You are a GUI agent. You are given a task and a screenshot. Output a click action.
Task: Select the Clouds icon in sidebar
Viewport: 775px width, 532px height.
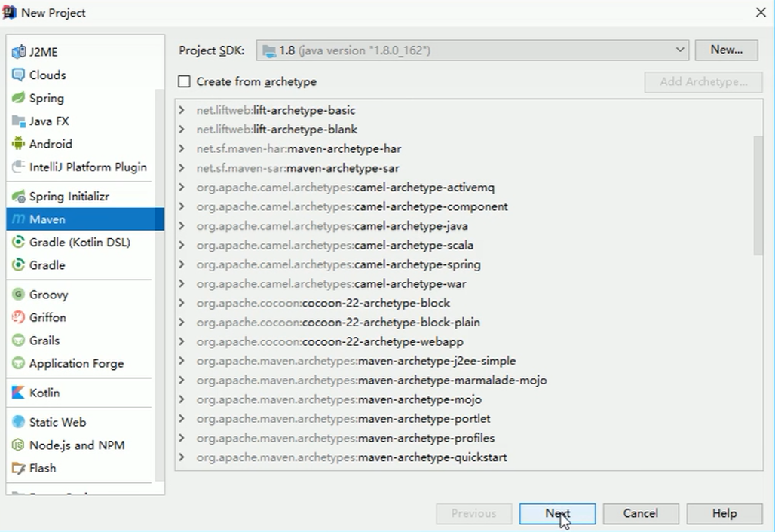(18, 75)
